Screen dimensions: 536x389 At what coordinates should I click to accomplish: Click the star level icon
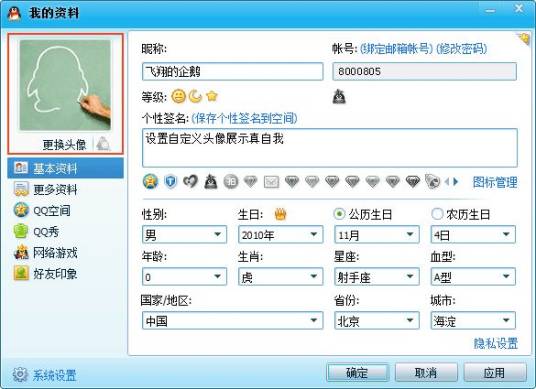pos(212,97)
